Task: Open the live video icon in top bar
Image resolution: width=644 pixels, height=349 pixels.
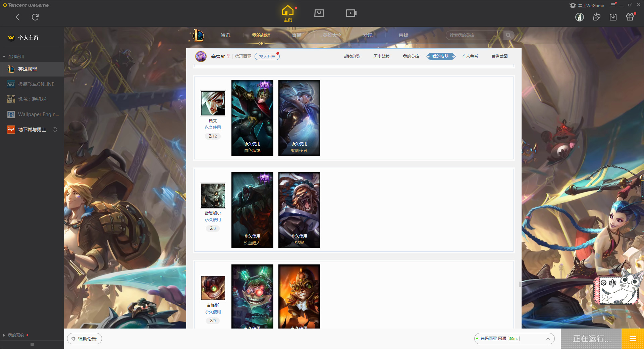Action: (x=351, y=13)
